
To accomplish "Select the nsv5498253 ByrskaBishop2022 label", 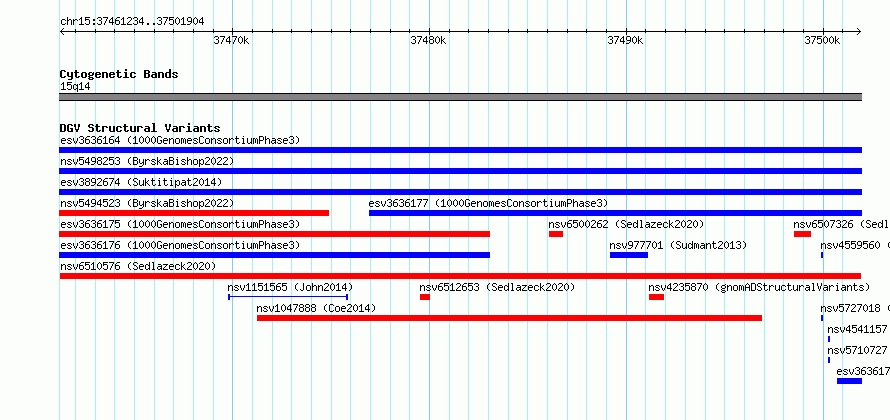I will pos(147,161).
